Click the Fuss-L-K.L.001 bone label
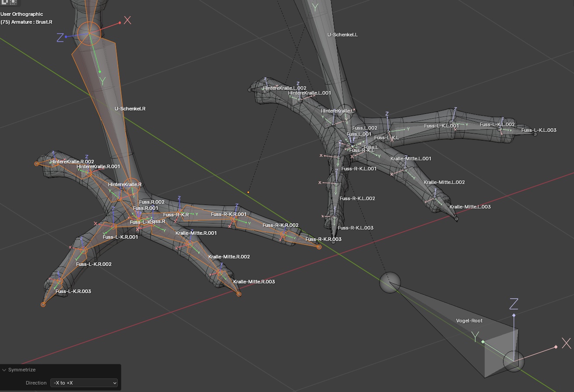 coord(441,126)
